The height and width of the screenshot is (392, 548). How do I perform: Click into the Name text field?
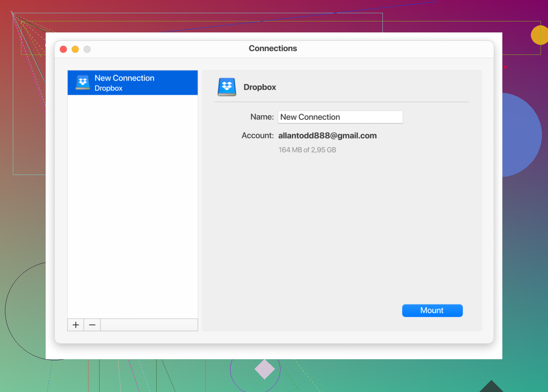[x=340, y=117]
